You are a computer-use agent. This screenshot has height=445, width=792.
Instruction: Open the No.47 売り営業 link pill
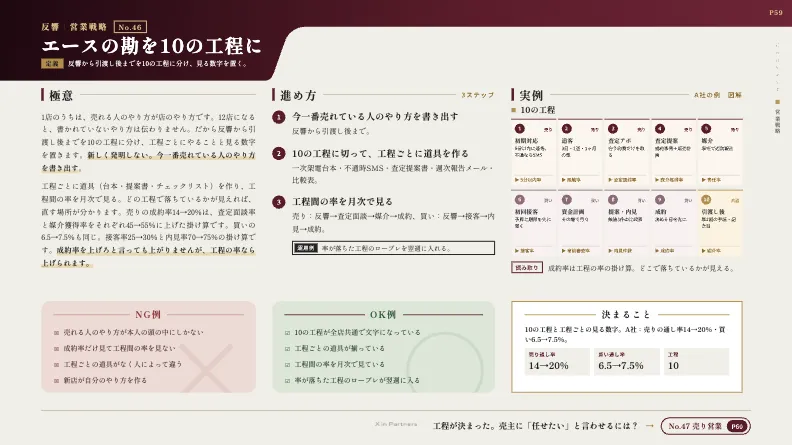(x=706, y=426)
